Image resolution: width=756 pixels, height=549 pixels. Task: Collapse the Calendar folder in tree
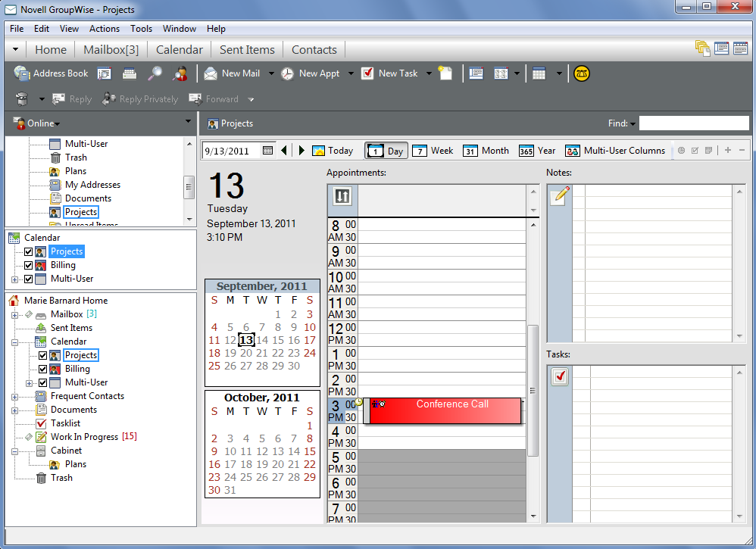(14, 342)
